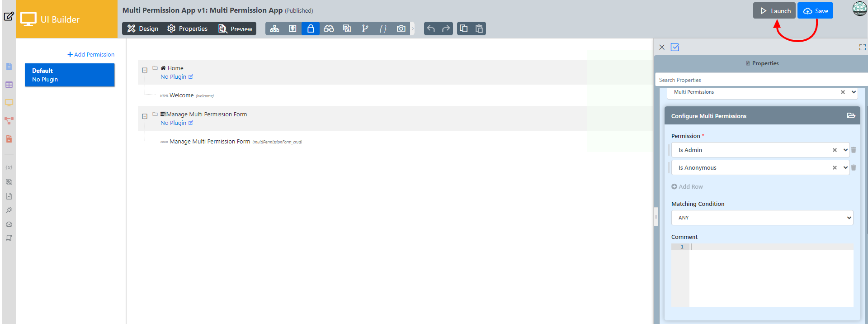Close the properties panel with X
Image resolution: width=868 pixels, height=324 pixels.
(662, 47)
